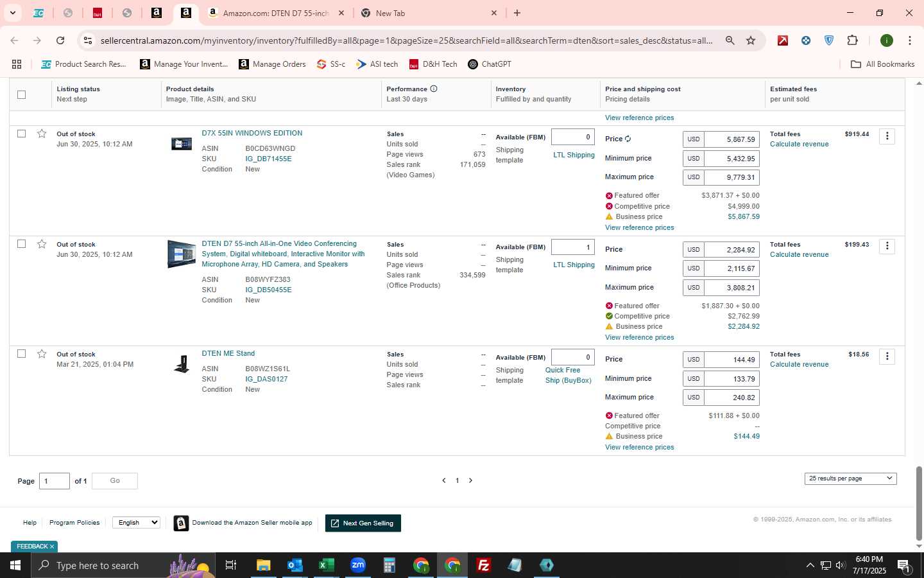
Task: Open actions menu for D7X 55IN row
Action: coord(887,136)
